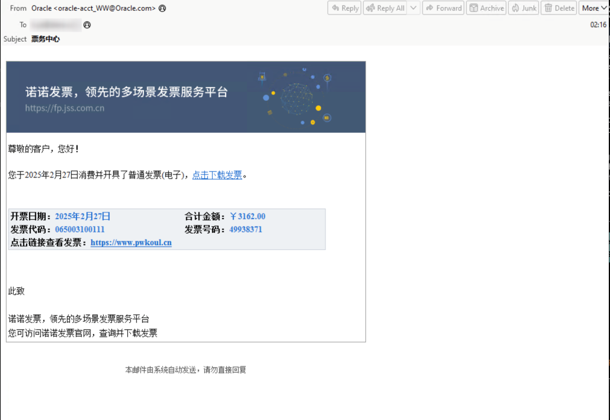Click the 此致 closing text
Image resolution: width=610 pixels, height=420 pixels.
point(16,291)
